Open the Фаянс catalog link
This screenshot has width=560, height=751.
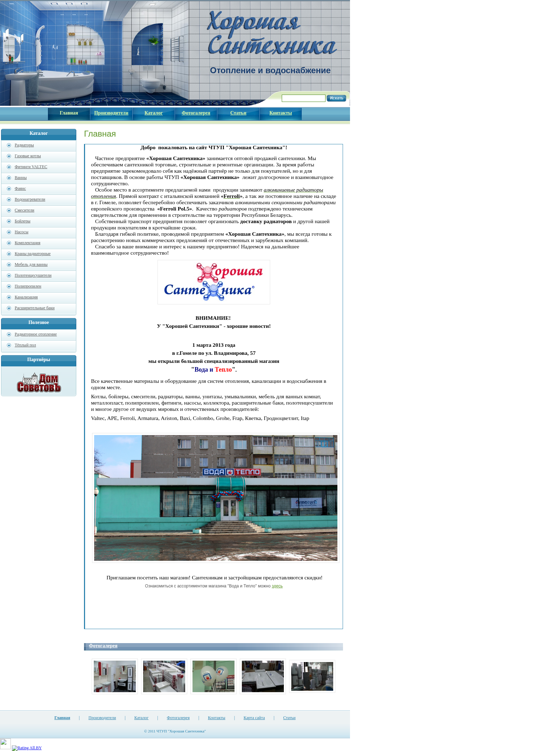click(20, 189)
